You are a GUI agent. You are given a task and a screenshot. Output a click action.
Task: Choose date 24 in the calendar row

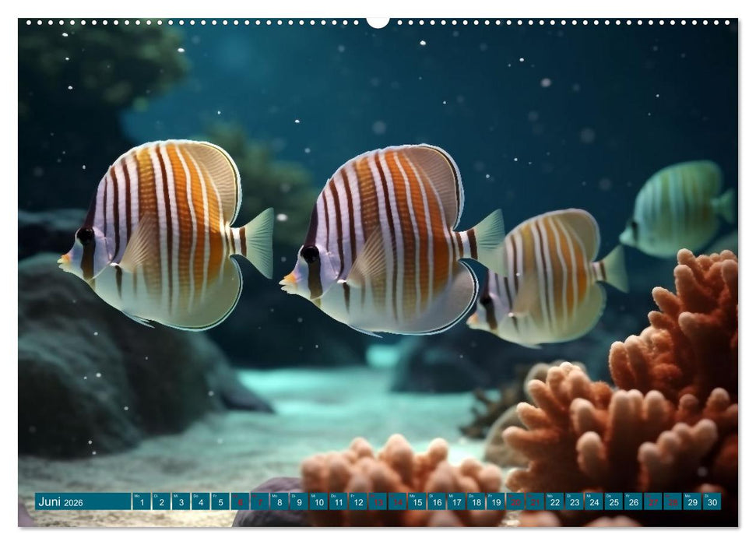[594, 501]
